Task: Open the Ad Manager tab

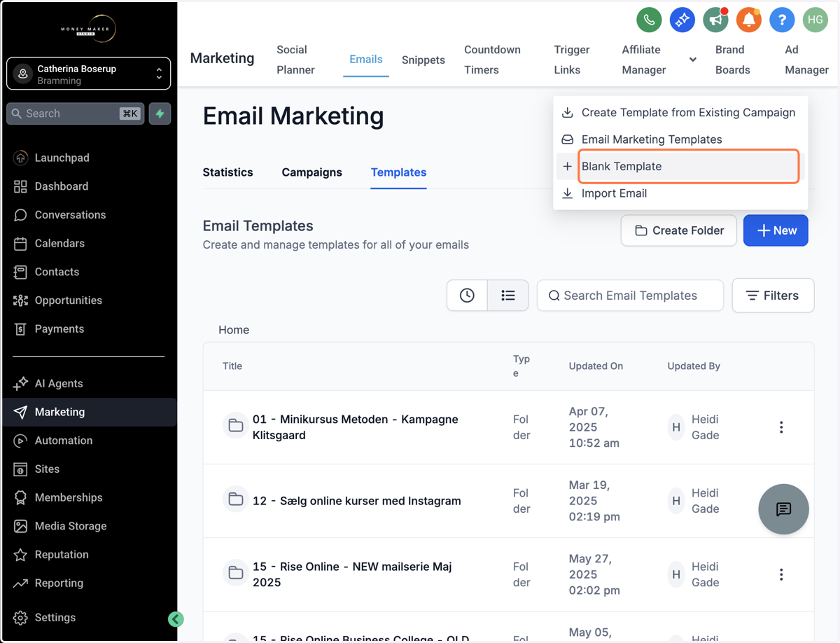Action: click(806, 60)
